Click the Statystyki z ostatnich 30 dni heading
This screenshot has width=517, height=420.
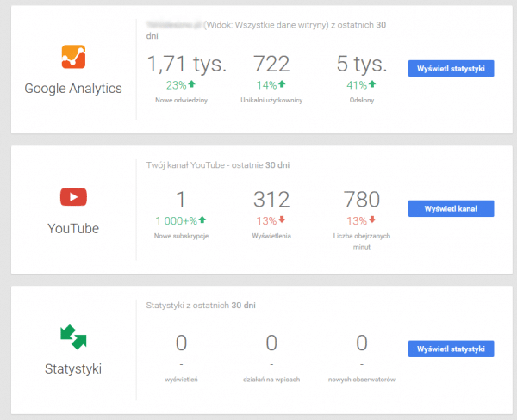click(x=201, y=306)
